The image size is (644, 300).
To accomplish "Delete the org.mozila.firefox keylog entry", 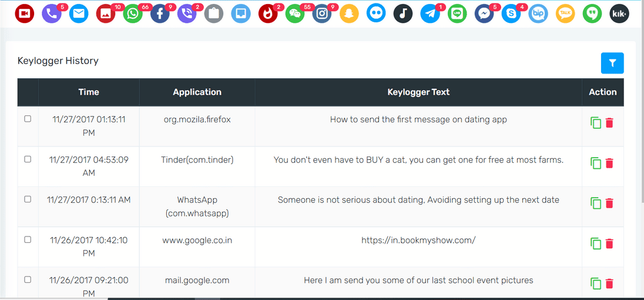I will pyautogui.click(x=609, y=122).
